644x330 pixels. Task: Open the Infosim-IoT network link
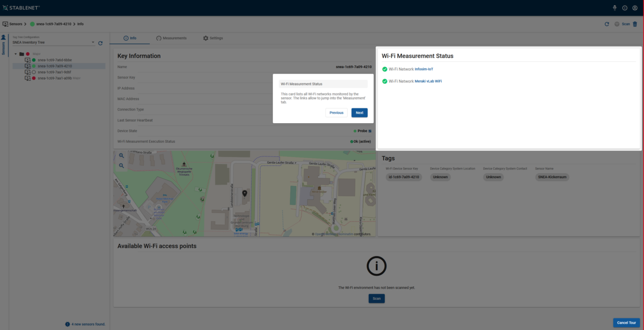tap(424, 69)
